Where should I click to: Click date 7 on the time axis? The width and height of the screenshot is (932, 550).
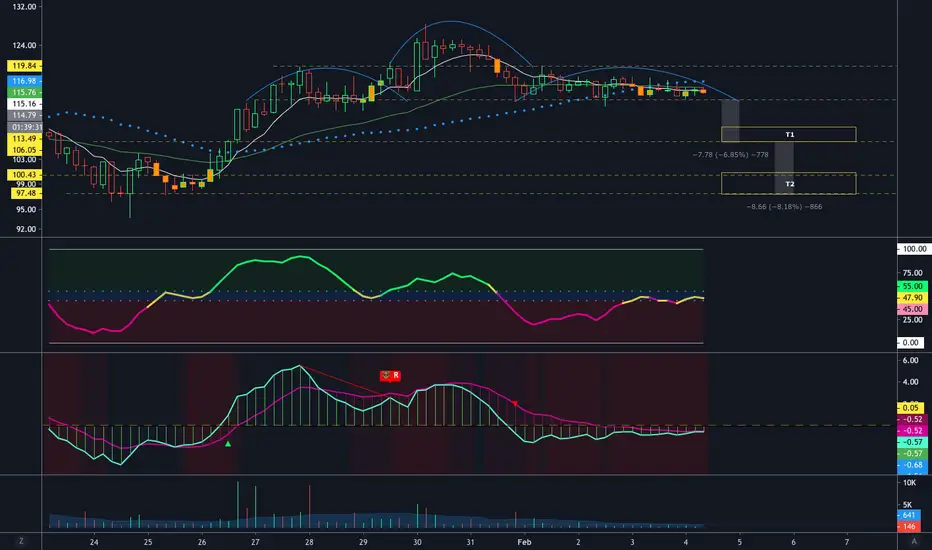[847, 542]
